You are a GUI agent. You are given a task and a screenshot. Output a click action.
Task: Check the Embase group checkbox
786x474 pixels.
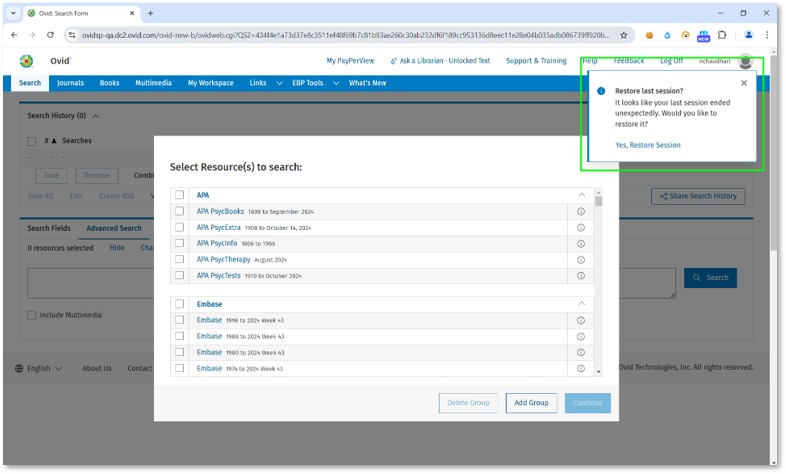(179, 304)
